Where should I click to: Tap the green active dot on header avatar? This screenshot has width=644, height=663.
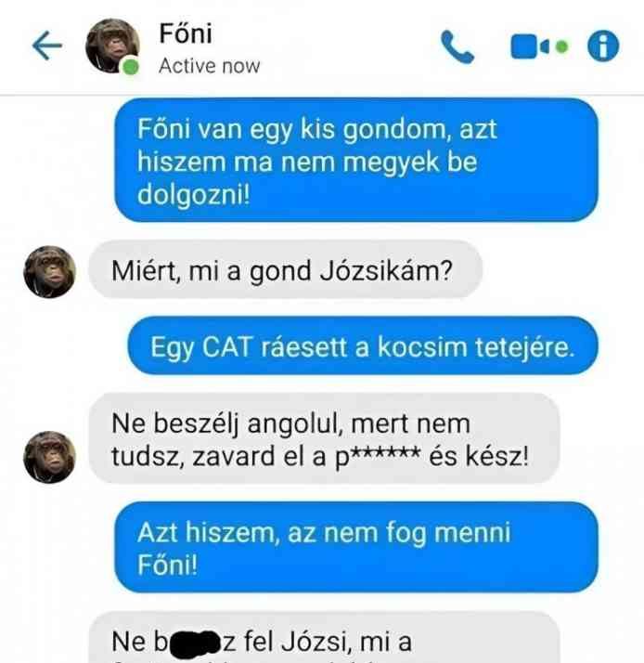pos(131,67)
